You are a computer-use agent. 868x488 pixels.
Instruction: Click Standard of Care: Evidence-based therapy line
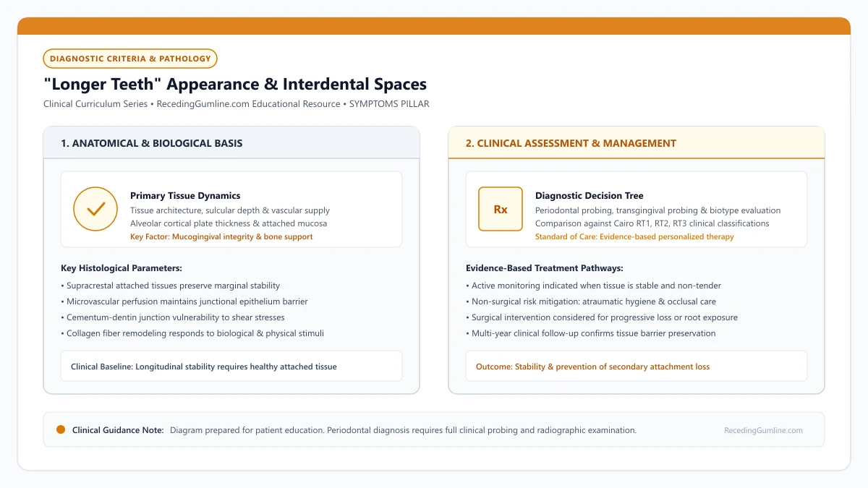(634, 236)
